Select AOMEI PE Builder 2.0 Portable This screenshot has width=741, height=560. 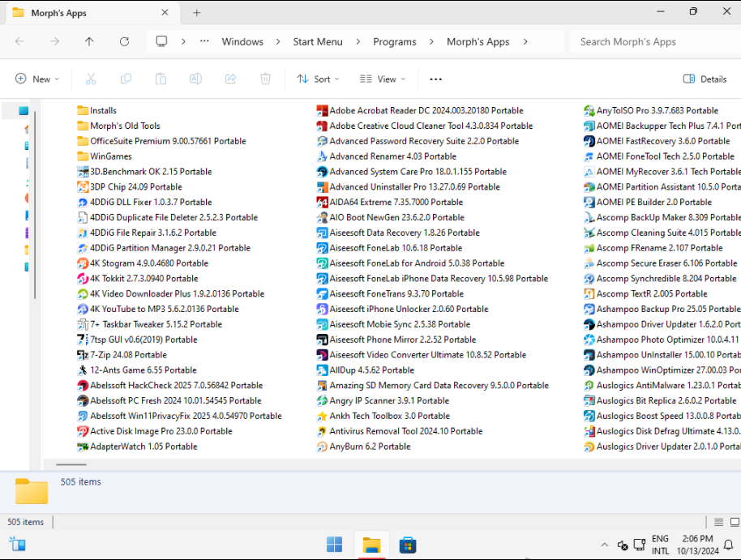648,203
